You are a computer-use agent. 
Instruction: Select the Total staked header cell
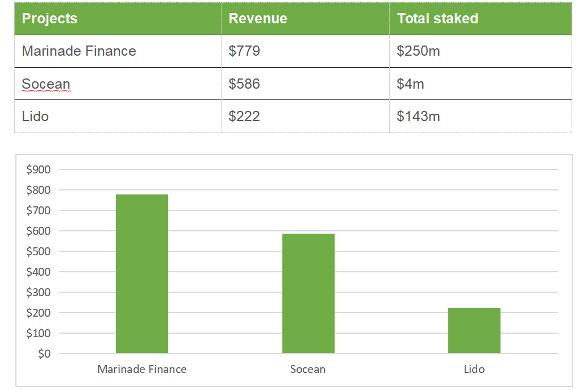481,19
